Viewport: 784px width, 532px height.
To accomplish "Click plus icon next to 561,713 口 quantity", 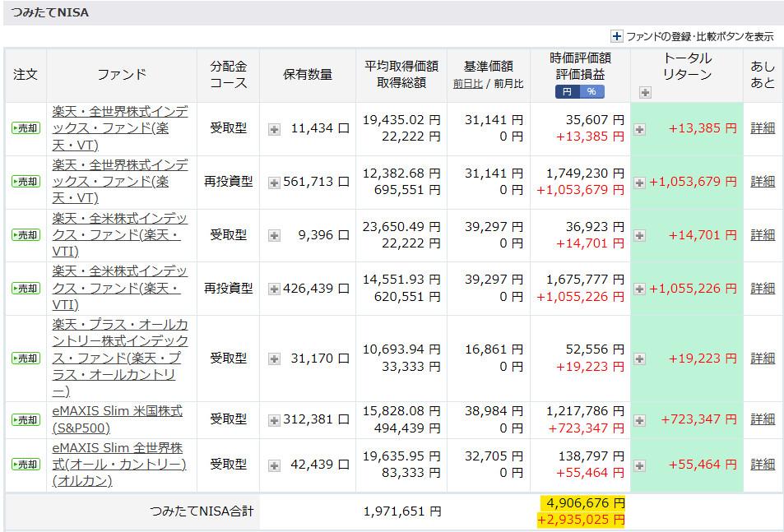I will click(274, 183).
